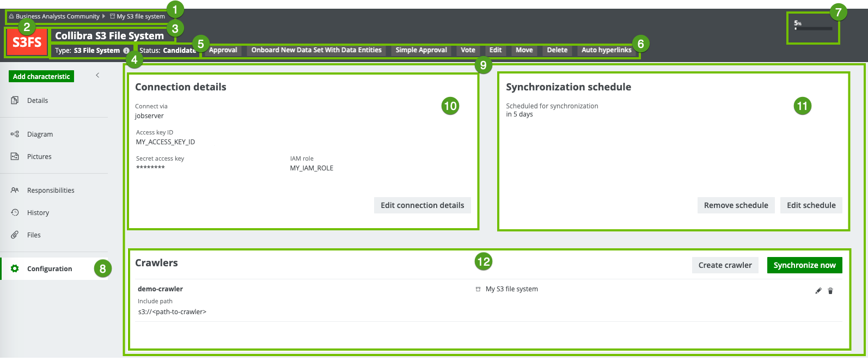
Task: Delete demo-crawler using the trash icon
Action: tap(830, 291)
